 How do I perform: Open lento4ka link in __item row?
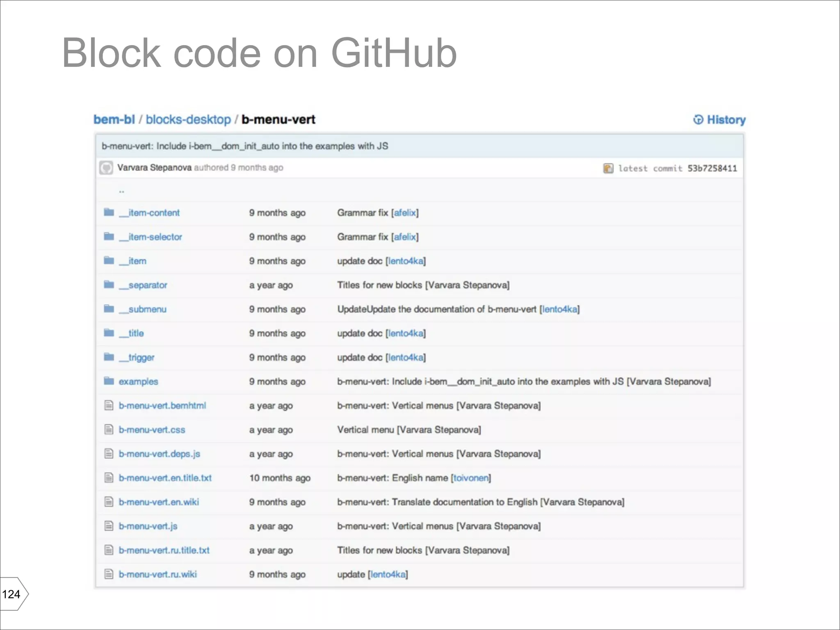[x=406, y=261]
